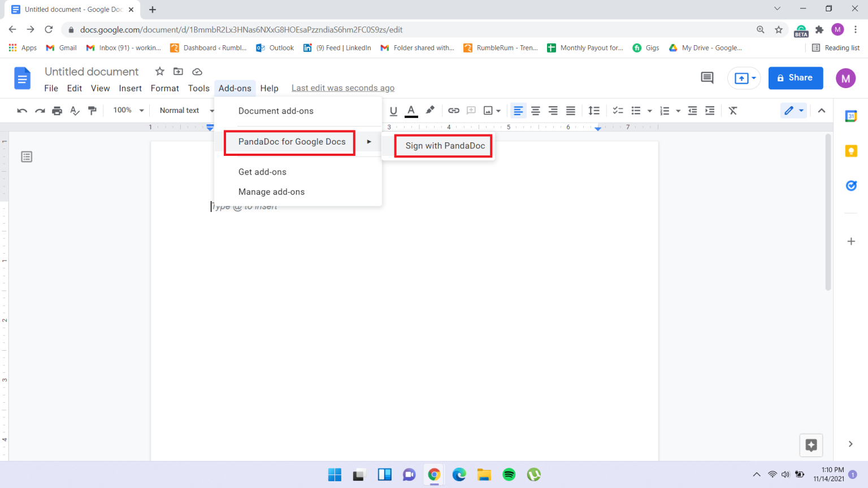Open the Format menu
Screen dimensions: 868x488
point(164,88)
